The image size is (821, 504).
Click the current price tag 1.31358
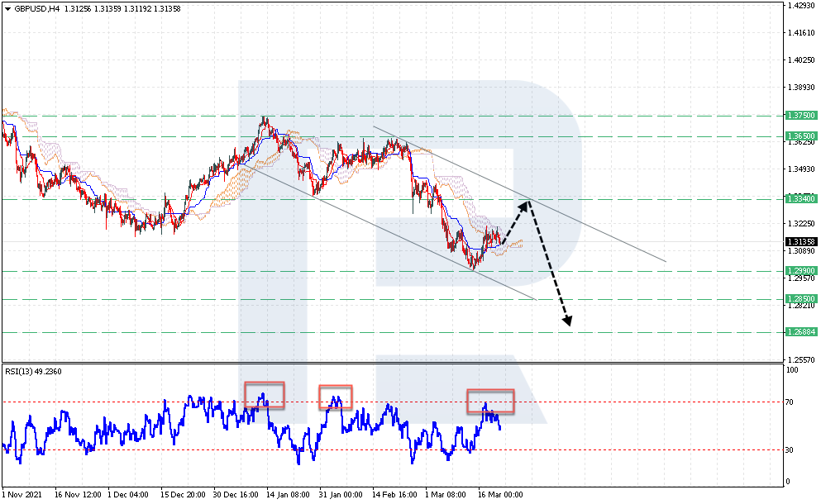(803, 240)
